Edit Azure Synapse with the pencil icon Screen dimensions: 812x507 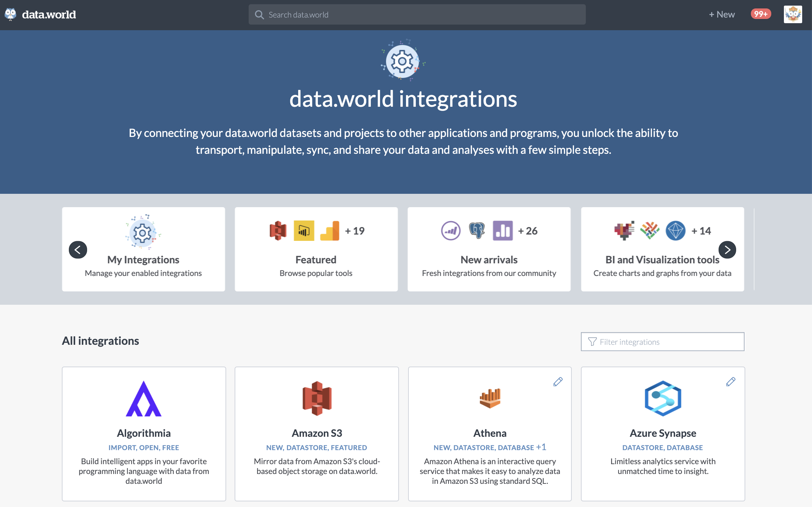click(x=731, y=382)
